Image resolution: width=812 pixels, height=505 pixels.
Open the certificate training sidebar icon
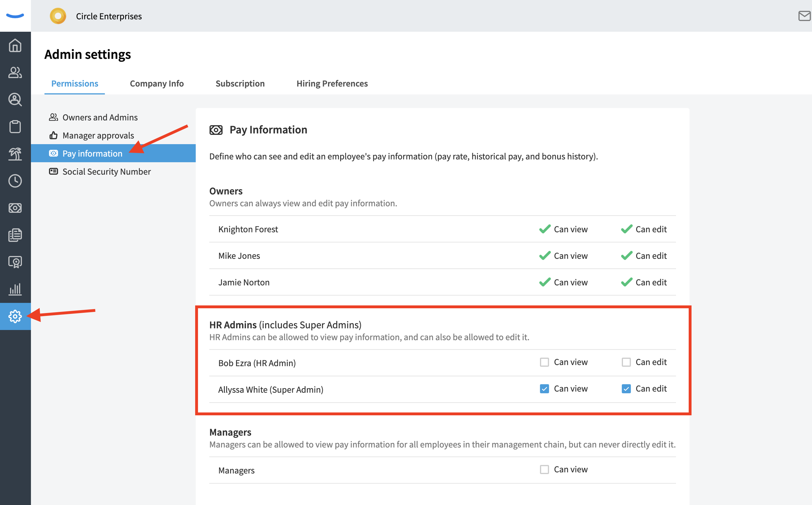[15, 262]
